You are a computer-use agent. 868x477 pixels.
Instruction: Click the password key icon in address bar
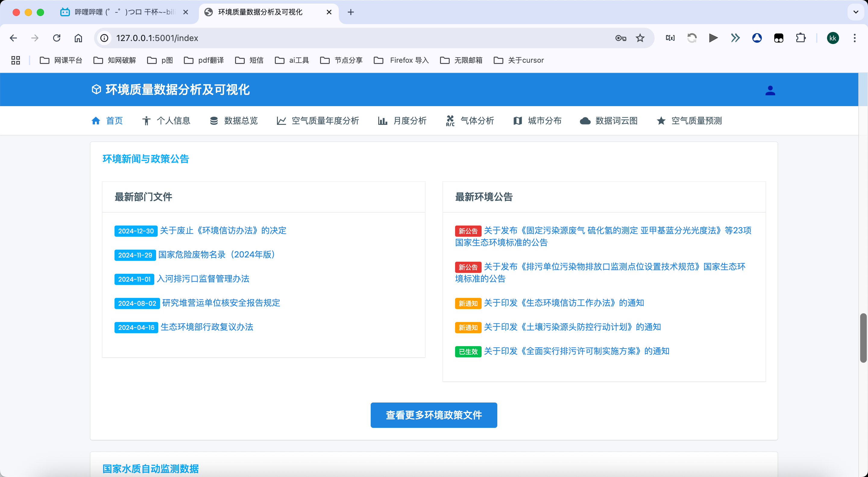pyautogui.click(x=620, y=38)
